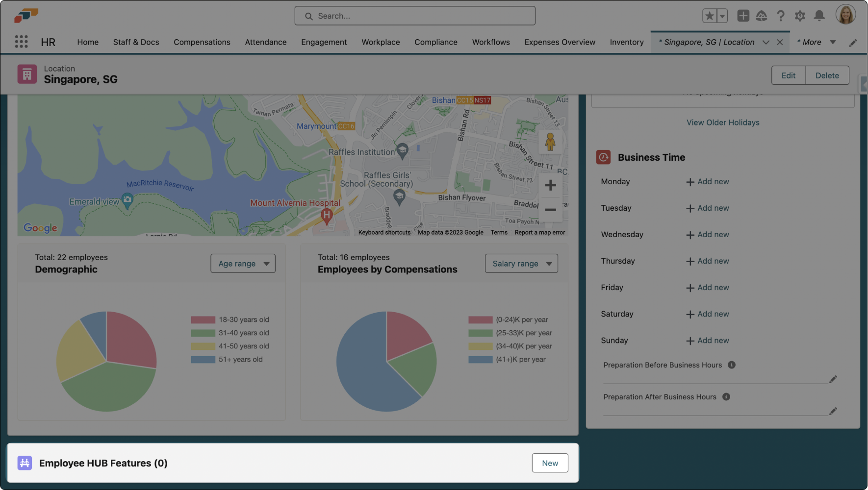868x490 pixels.
Task: Open View Older Holidays link
Action: pyautogui.click(x=723, y=122)
